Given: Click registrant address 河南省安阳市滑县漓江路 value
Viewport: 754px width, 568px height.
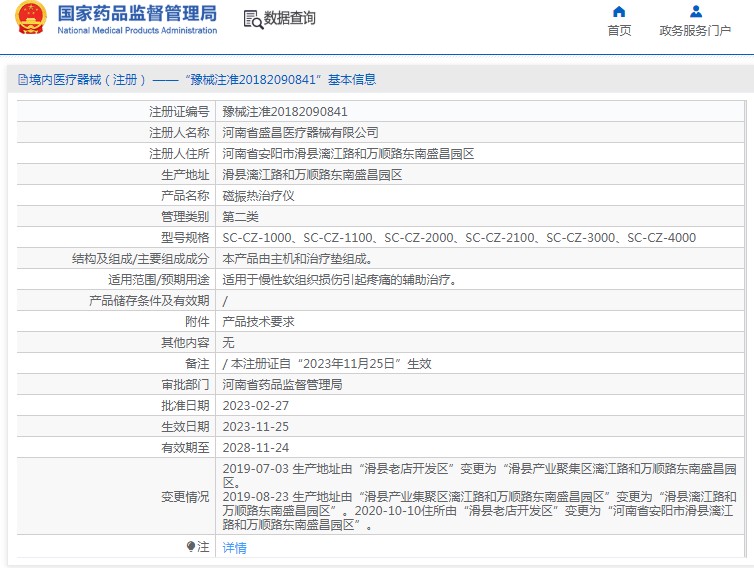Looking at the screenshot, I should (x=349, y=154).
